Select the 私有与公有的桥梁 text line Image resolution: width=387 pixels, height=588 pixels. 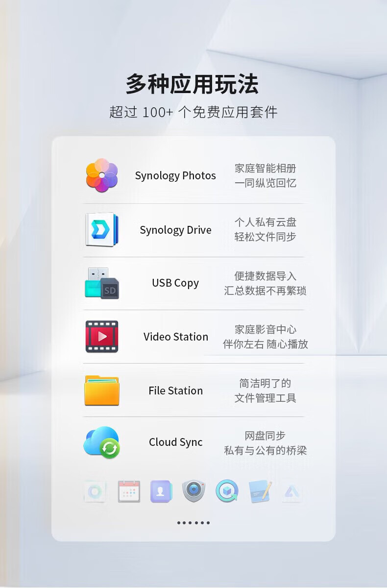click(266, 450)
